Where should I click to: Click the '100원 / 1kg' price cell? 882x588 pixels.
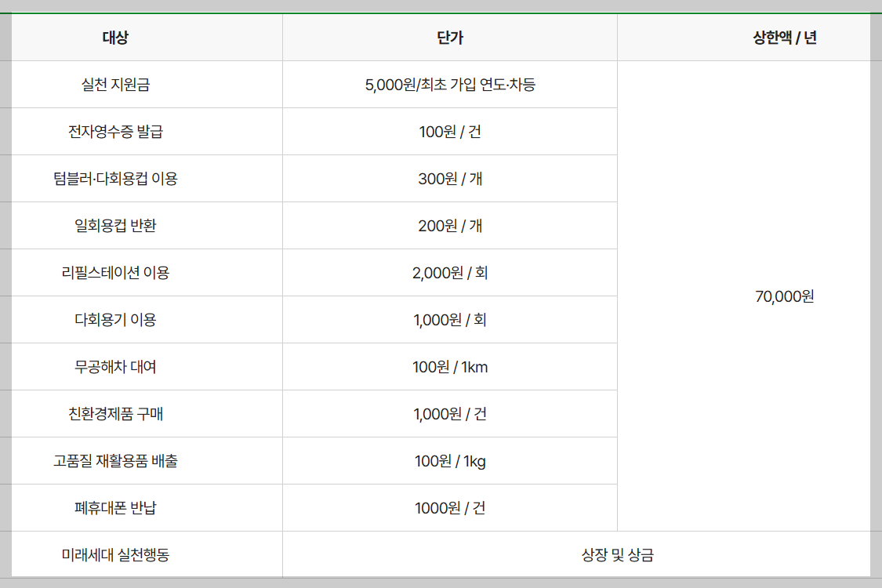(450, 461)
